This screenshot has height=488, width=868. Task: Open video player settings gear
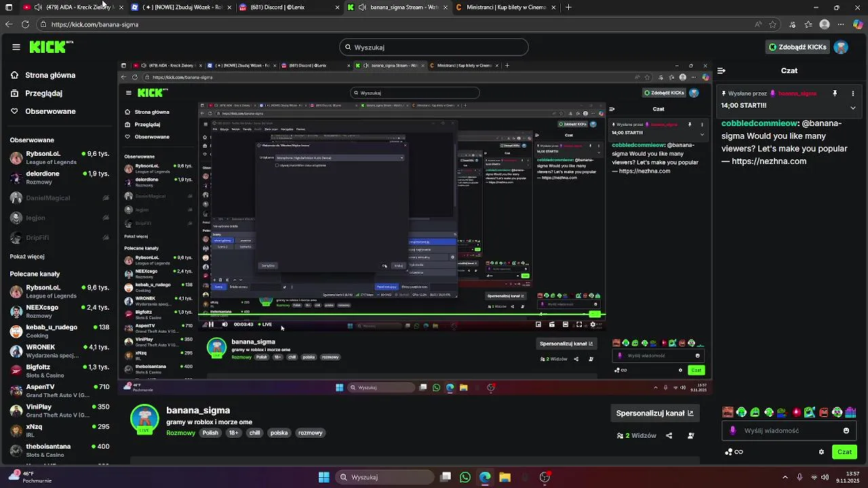pyautogui.click(x=593, y=325)
